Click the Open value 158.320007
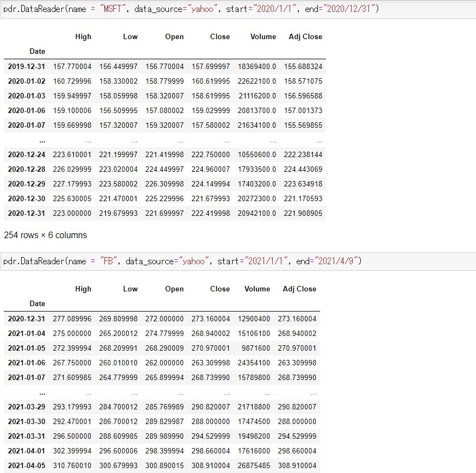The image size is (476, 473). point(165,96)
